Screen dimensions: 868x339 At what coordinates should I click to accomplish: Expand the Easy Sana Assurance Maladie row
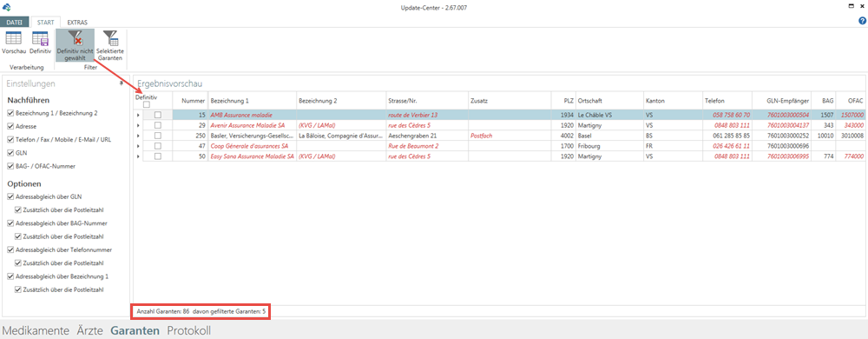[x=138, y=156]
